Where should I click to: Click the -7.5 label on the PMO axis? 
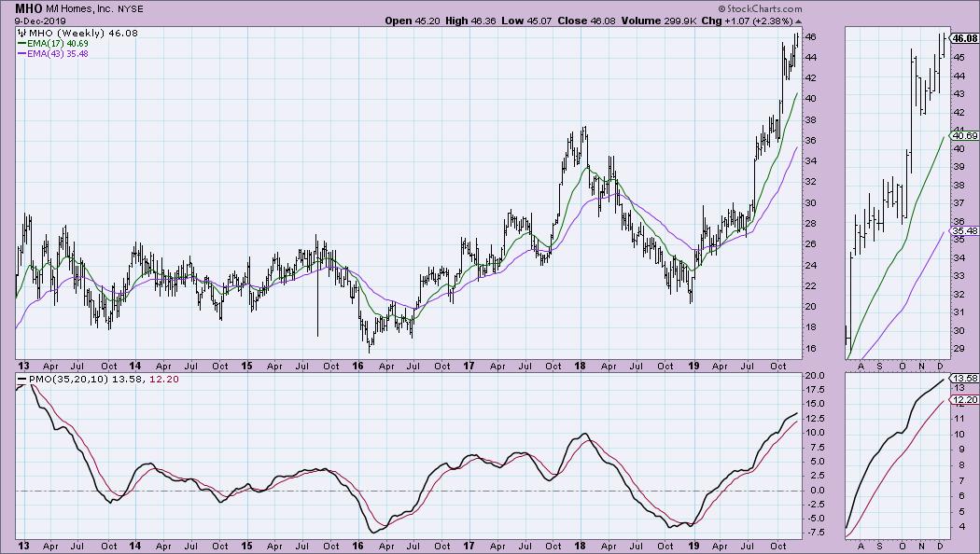[x=815, y=533]
